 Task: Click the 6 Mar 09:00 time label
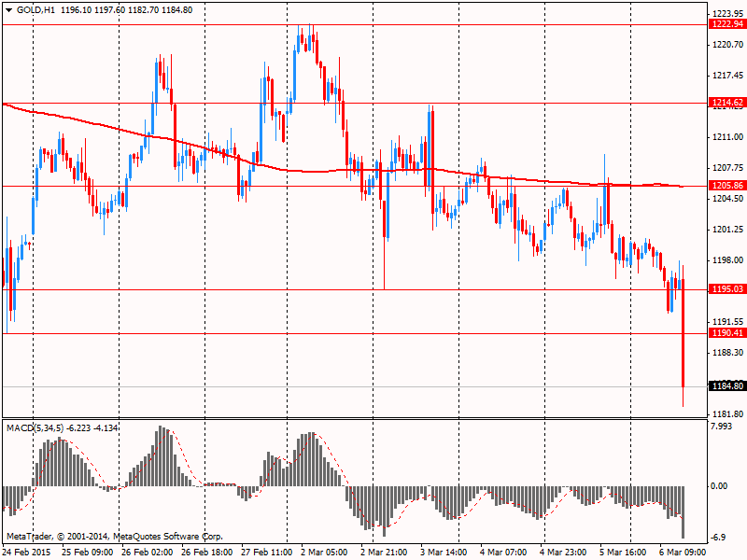[x=683, y=552]
